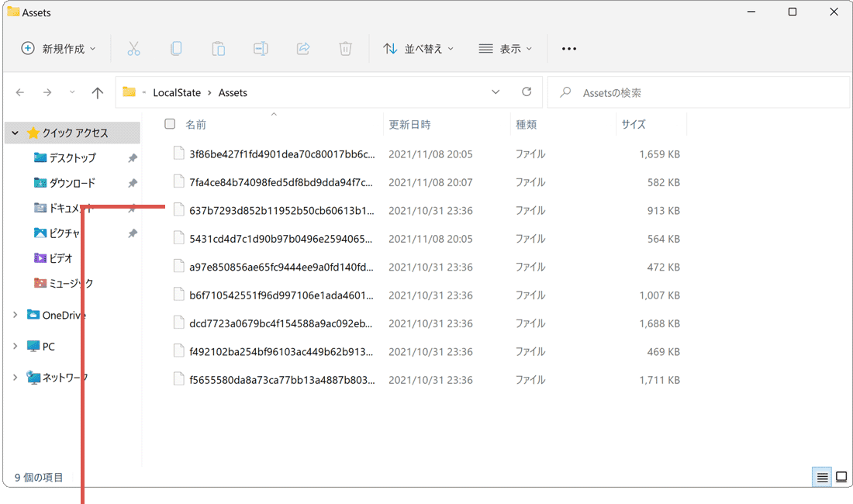Click the Copy icon on the toolbar
The image size is (853, 504).
(x=176, y=48)
